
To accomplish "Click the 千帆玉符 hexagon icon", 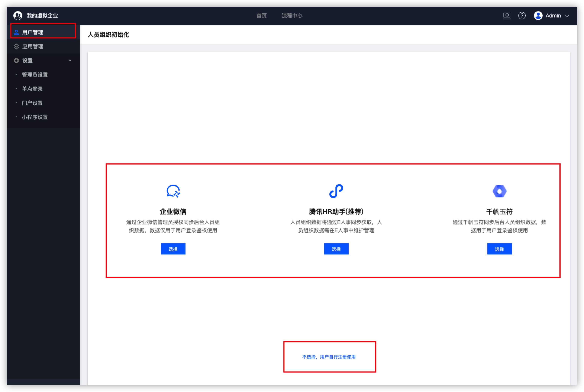I will click(x=499, y=191).
